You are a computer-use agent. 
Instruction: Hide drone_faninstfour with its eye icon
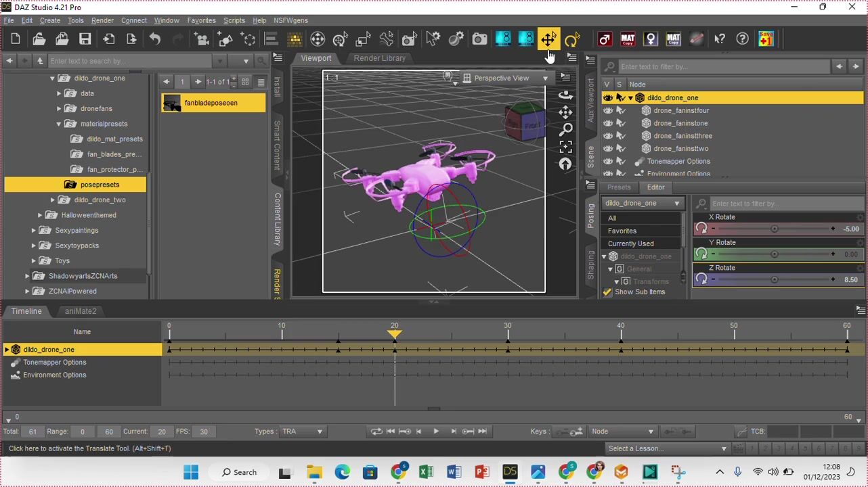[608, 111]
